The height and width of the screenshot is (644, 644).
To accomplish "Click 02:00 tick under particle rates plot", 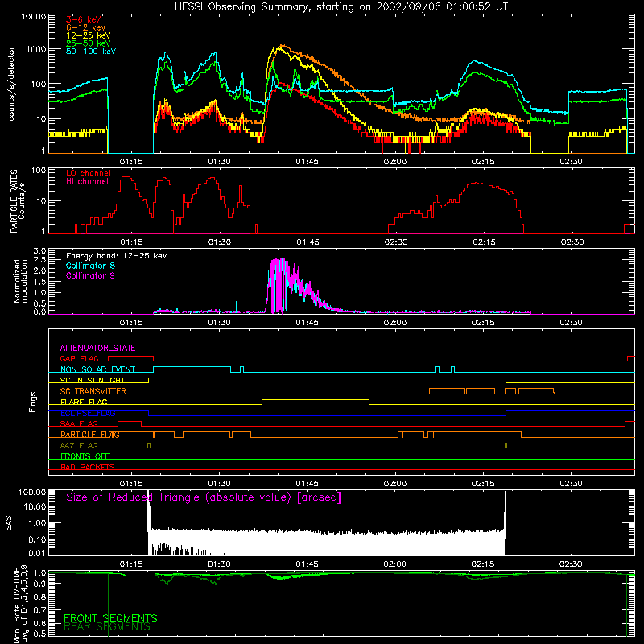I will point(396,242).
